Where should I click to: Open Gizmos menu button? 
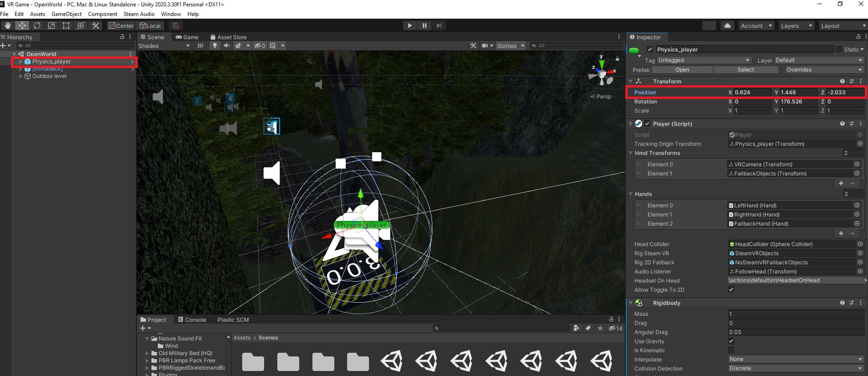tap(506, 46)
